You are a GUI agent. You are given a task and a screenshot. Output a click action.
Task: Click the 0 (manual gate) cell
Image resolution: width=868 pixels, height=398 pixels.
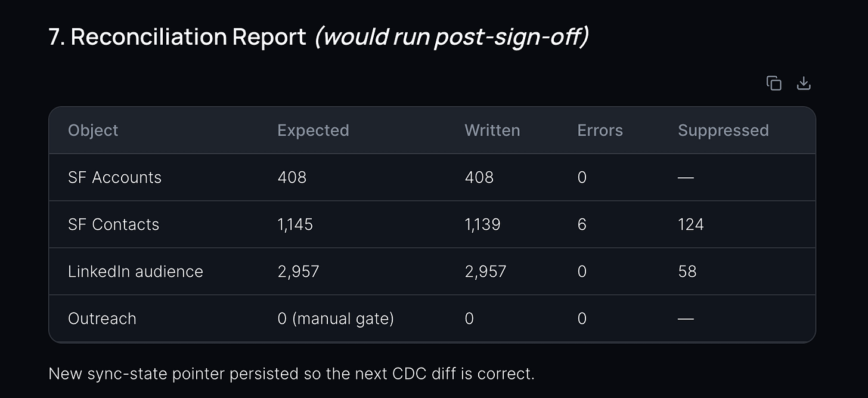(x=336, y=319)
